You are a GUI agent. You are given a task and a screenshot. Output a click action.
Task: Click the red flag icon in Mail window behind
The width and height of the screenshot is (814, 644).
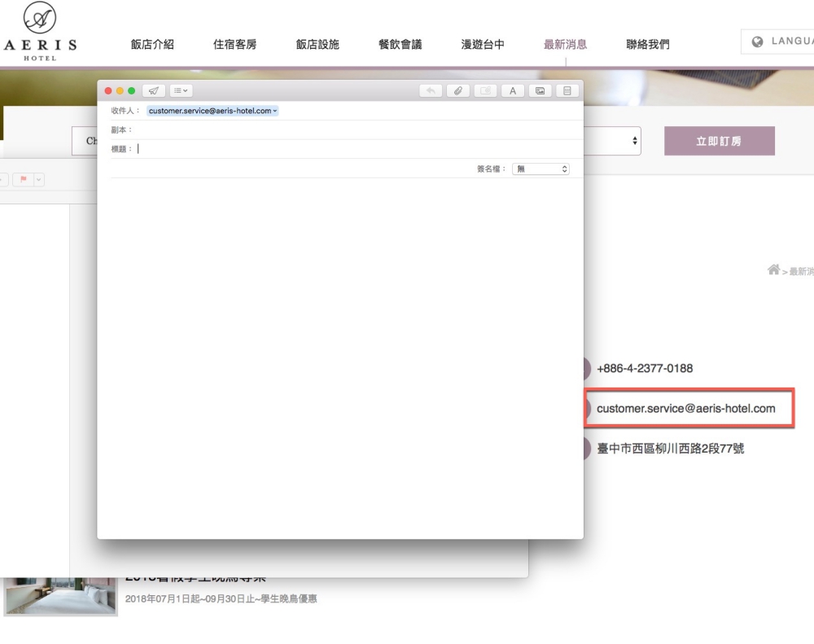[x=24, y=180]
